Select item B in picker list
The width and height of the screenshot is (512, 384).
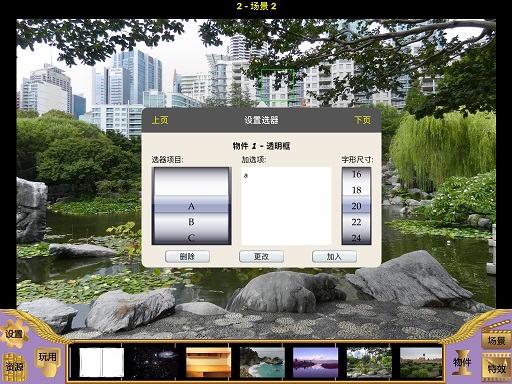tap(191, 222)
